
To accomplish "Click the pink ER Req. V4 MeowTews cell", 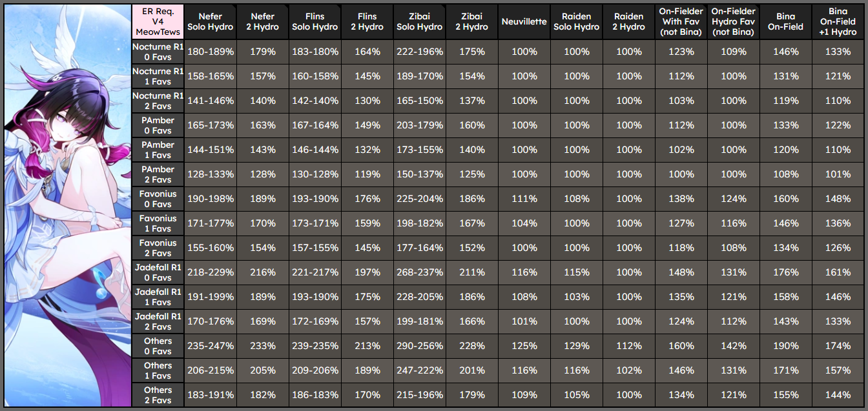I will pyautogui.click(x=158, y=22).
